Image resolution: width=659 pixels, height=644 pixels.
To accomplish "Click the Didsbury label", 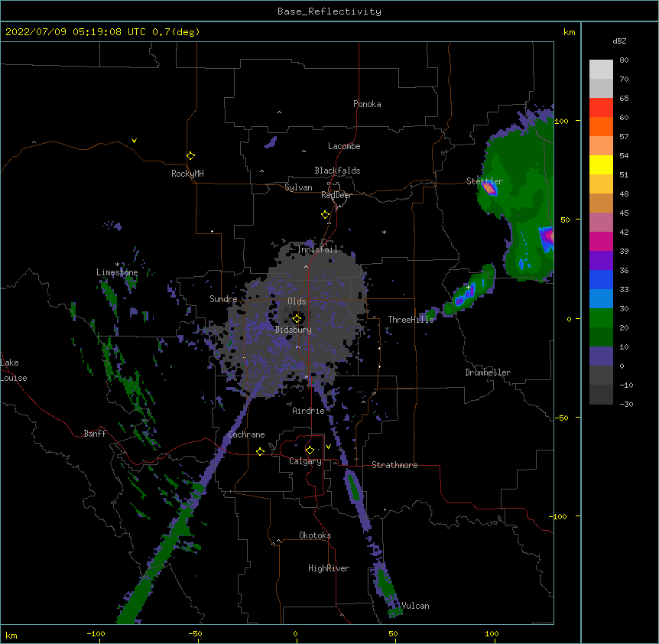I will (x=294, y=330).
